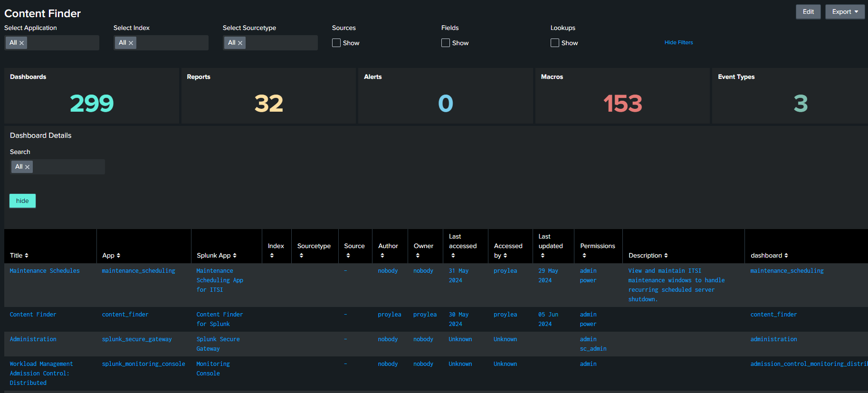Open the Content Finder table row title
Viewport: 868px width, 393px height.
click(x=33, y=315)
